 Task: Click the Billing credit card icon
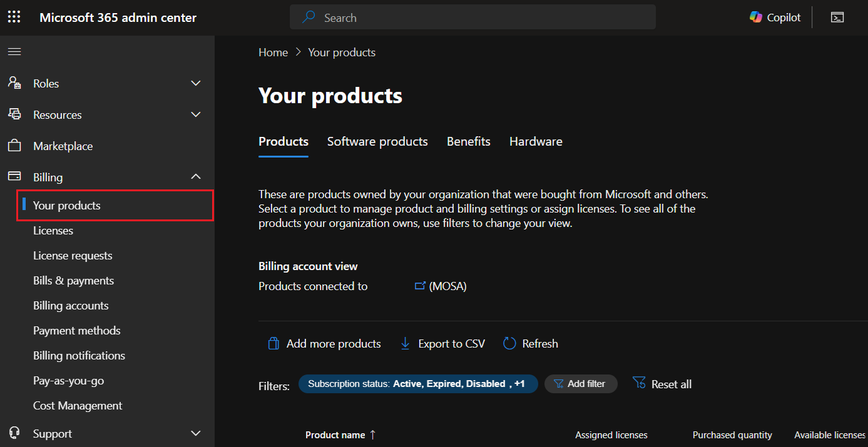(14, 177)
